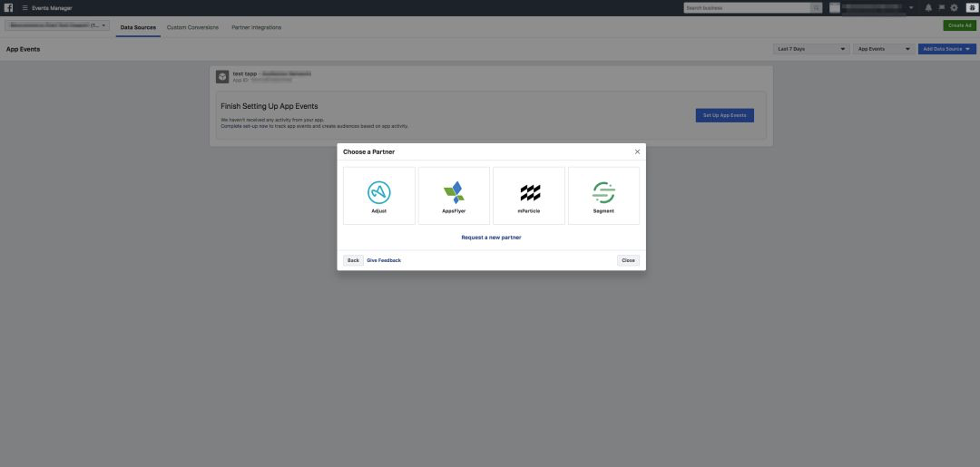Choose the Segment partner logo
Image resolution: width=980 pixels, height=467 pixels.
click(x=603, y=192)
